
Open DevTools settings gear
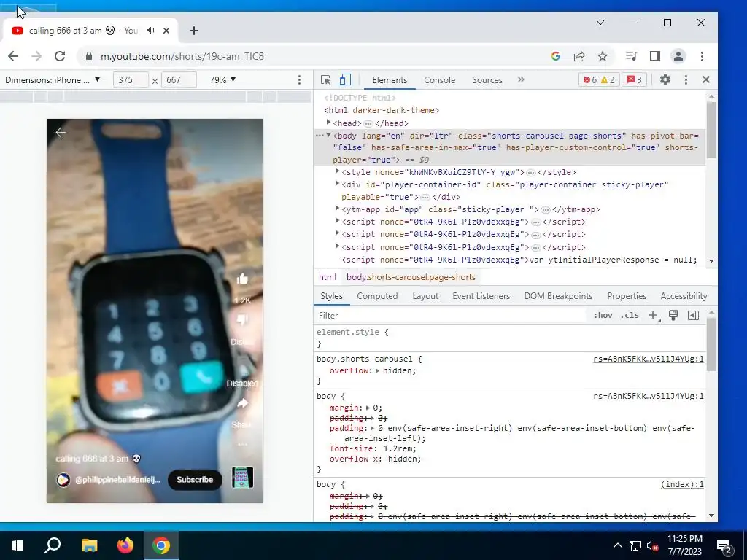[x=665, y=80]
